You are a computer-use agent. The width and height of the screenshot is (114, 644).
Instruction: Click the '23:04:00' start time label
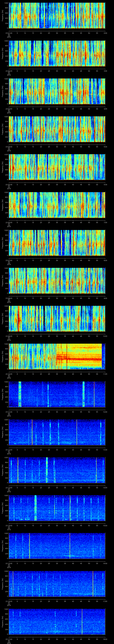(x=9, y=147)
